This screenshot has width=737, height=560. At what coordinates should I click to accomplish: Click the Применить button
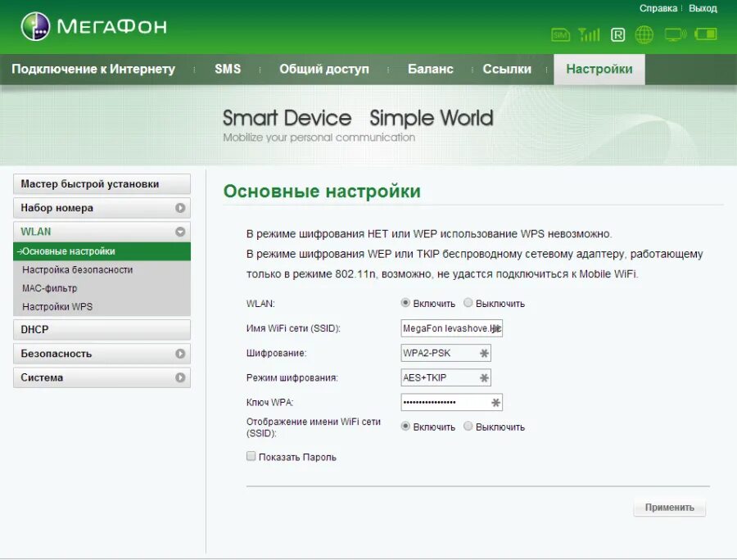[x=669, y=508]
